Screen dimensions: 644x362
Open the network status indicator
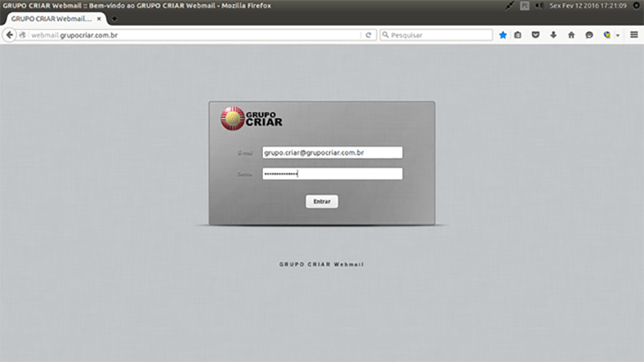(x=510, y=6)
